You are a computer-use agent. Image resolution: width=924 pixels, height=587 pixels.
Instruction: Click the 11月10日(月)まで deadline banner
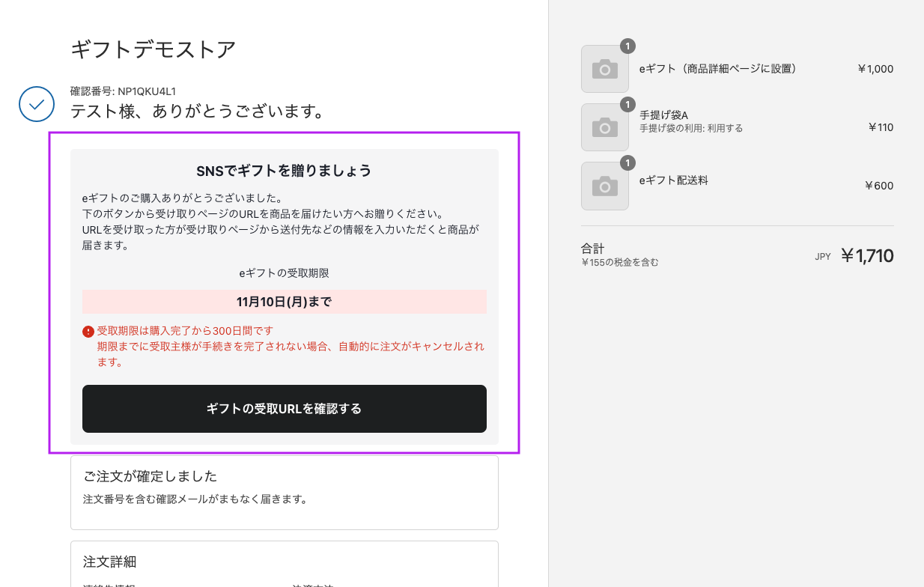[284, 302]
